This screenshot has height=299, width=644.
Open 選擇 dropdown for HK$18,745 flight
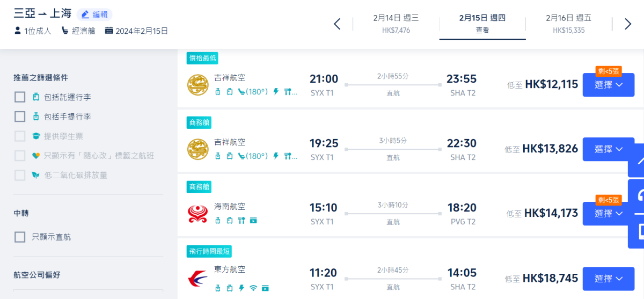click(x=609, y=279)
